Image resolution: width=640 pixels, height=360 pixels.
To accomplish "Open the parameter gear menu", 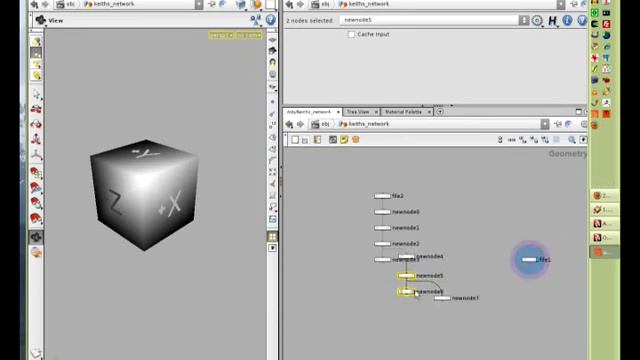I will [537, 20].
